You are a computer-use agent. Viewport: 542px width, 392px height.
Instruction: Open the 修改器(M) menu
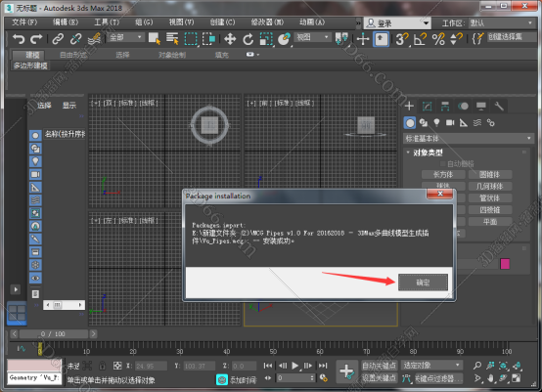pos(267,22)
